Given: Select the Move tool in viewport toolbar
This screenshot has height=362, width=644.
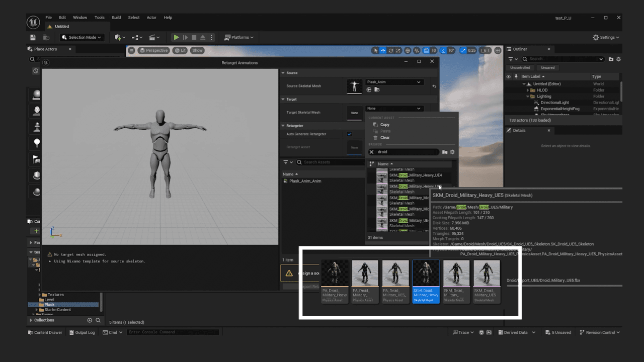Looking at the screenshot, I should click(x=383, y=50).
